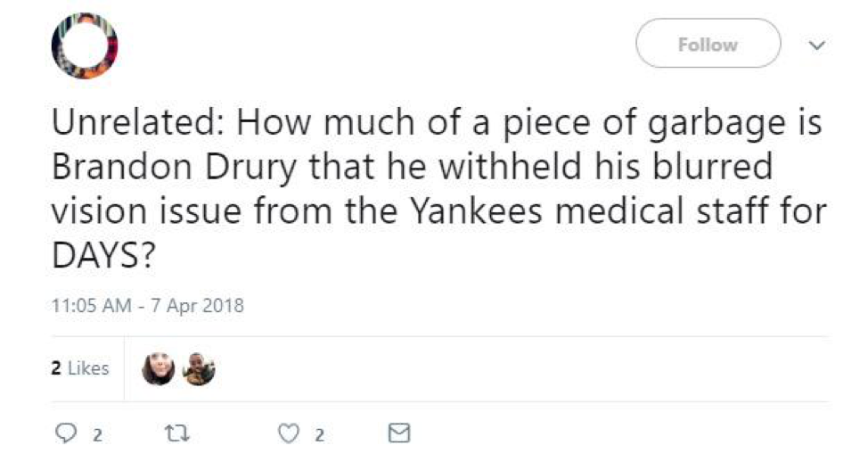View the second liker's avatar

click(199, 368)
